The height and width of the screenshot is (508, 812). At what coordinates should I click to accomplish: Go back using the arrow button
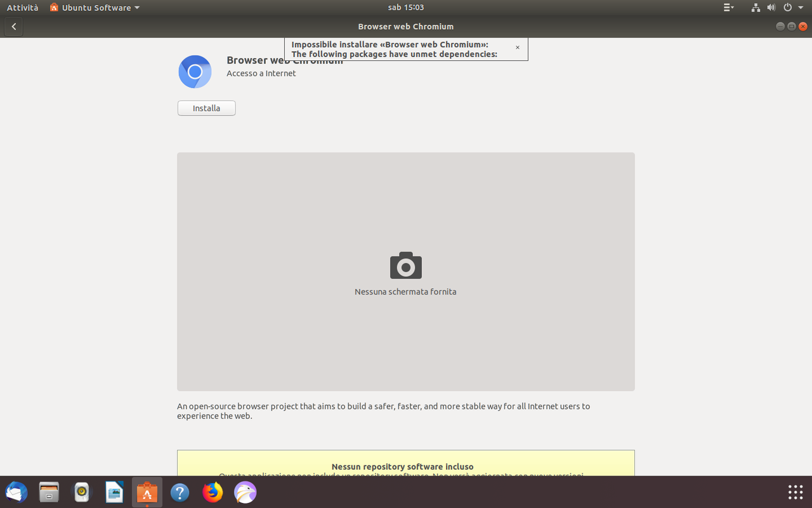pos(13,26)
